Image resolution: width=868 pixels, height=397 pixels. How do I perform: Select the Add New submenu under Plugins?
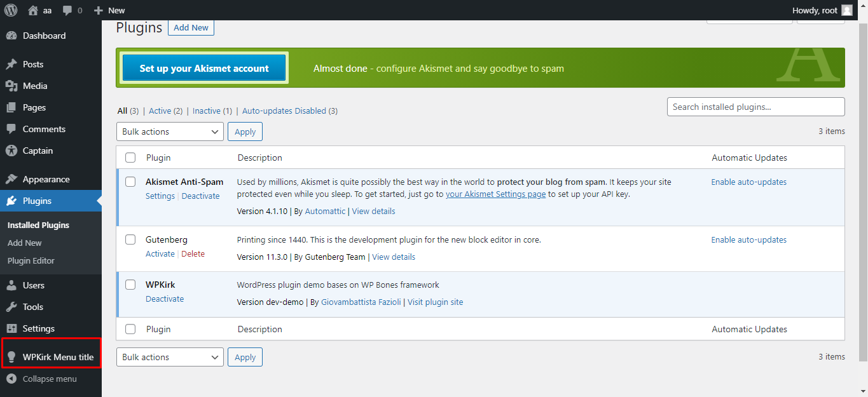point(25,243)
